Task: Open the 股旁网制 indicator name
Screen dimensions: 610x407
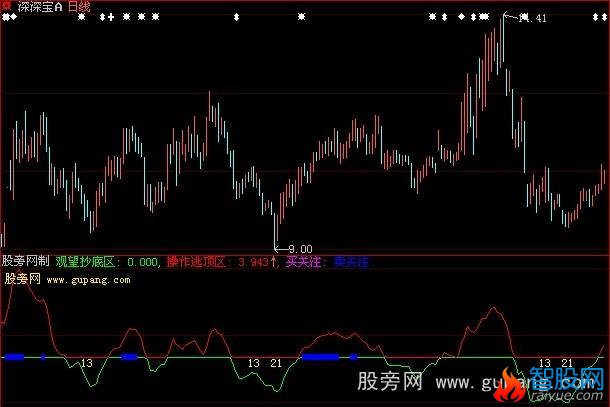Action: point(26,261)
